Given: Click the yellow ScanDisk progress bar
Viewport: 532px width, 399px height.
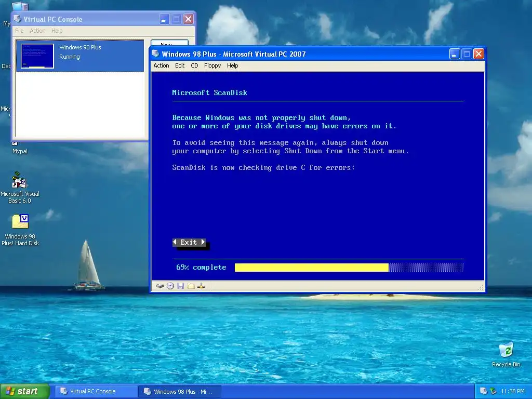Looking at the screenshot, I should point(312,268).
